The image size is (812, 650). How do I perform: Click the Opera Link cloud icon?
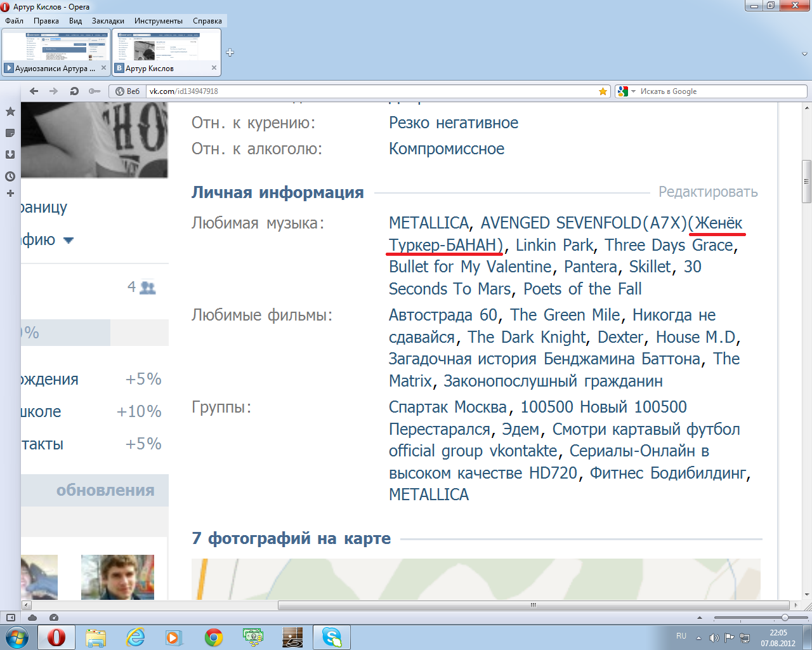coord(32,618)
